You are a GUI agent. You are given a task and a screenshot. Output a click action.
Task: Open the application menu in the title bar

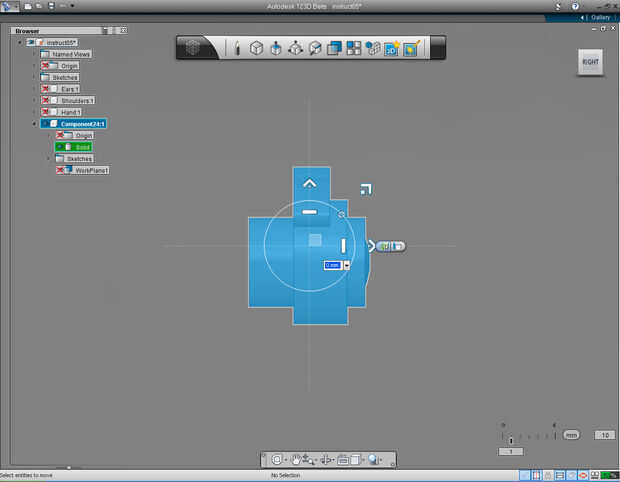click(x=9, y=6)
